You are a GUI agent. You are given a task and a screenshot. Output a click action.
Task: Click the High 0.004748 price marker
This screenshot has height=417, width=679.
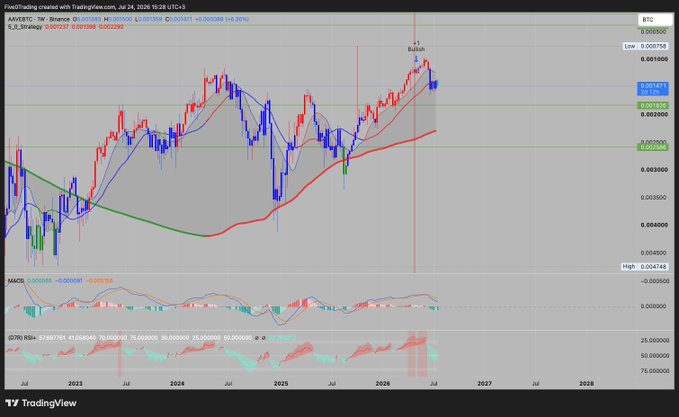tap(644, 266)
